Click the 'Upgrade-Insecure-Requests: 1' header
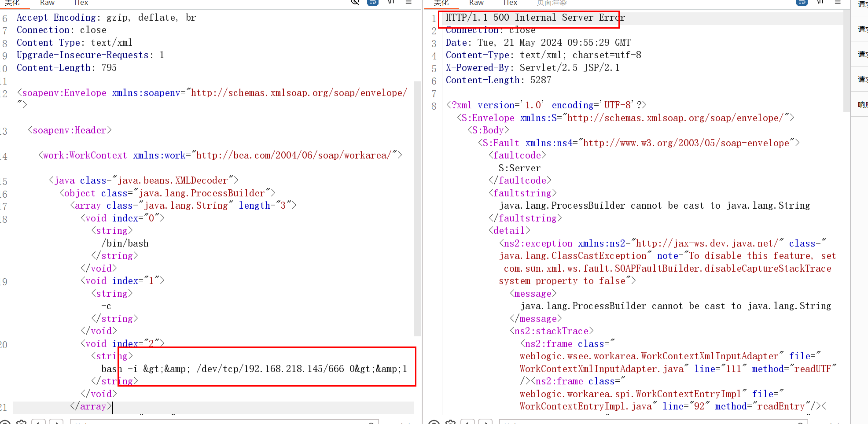Image resolution: width=868 pixels, height=424 pixels. point(90,55)
